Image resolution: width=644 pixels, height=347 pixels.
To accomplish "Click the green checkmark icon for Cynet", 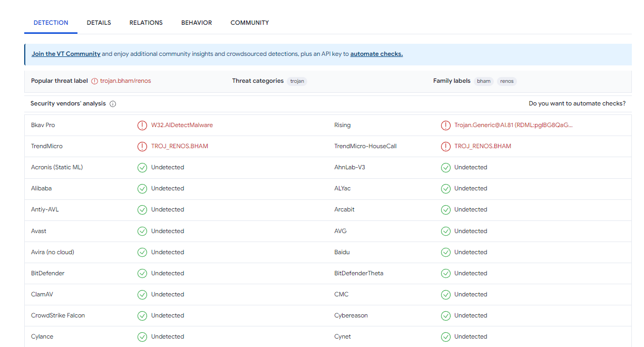I will [446, 337].
